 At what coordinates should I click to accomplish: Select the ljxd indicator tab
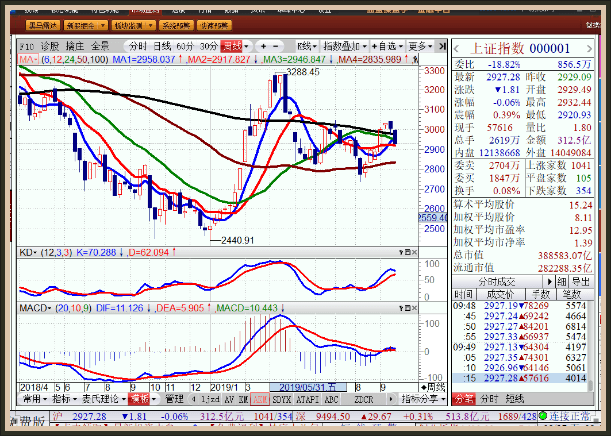(210, 399)
